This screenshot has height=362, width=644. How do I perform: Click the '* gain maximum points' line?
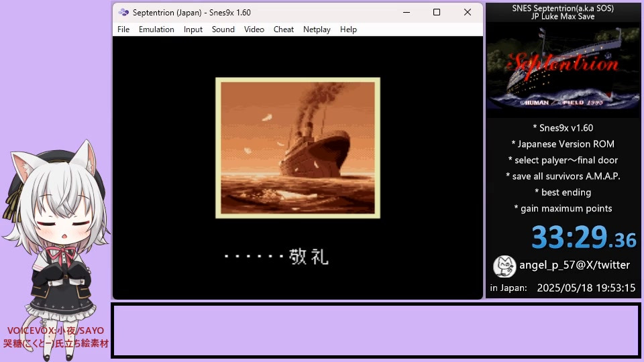click(x=563, y=208)
